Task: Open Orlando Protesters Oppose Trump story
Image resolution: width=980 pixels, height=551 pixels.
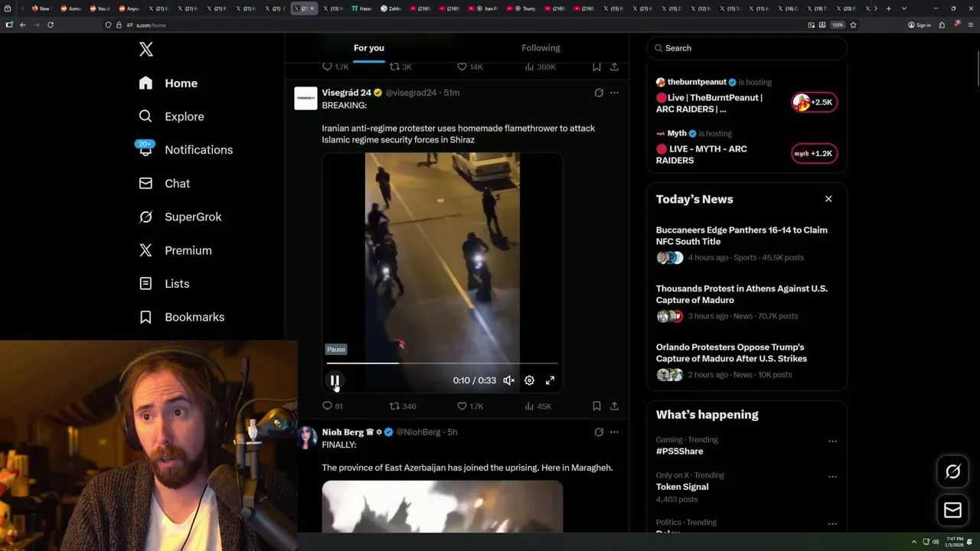Action: [x=732, y=353]
